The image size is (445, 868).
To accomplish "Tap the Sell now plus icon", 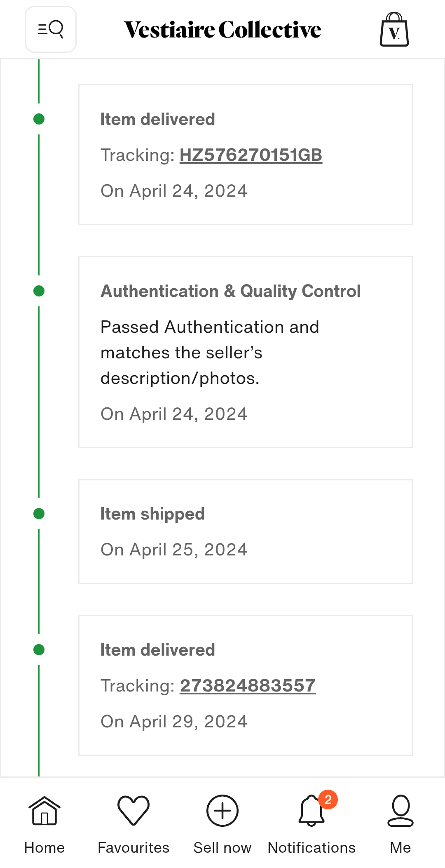I will pos(222,811).
